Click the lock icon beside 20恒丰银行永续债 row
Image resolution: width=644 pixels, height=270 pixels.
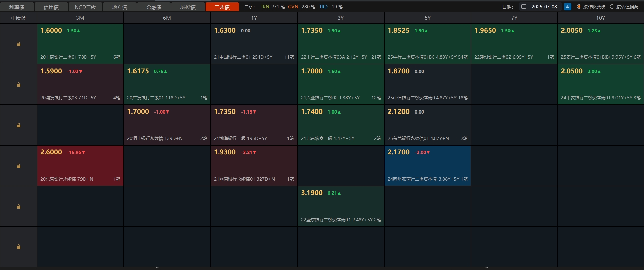[x=19, y=125]
